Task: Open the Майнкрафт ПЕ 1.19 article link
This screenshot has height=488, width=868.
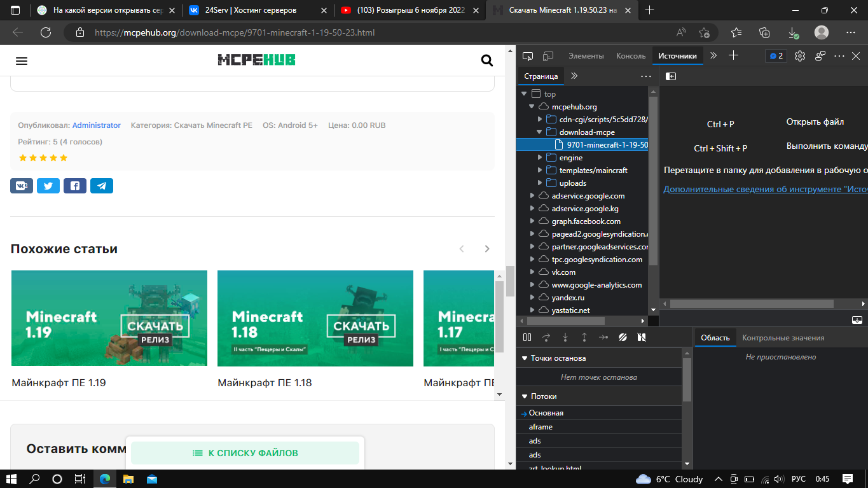Action: (x=59, y=383)
